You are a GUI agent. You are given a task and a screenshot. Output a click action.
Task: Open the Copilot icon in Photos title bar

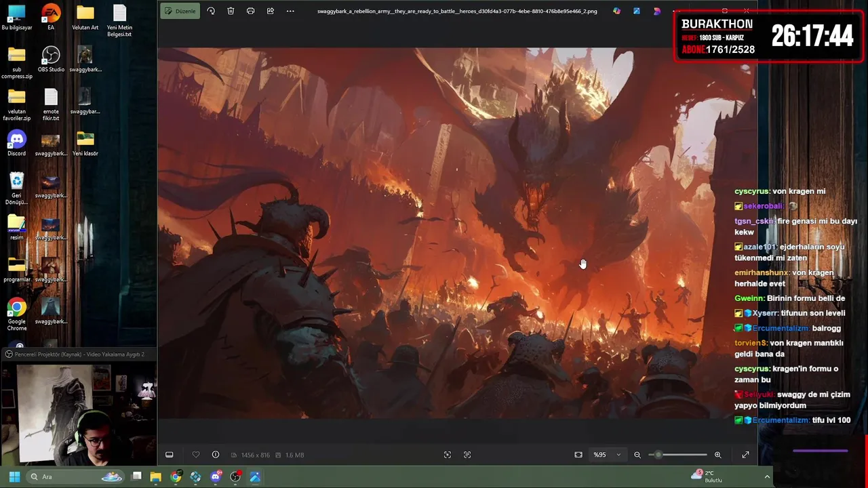[616, 11]
